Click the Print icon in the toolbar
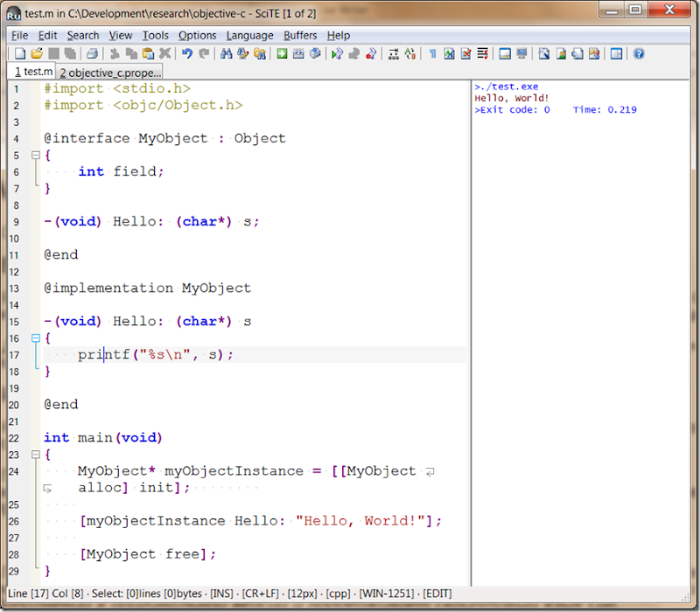This screenshot has height=612, width=700. click(92, 54)
